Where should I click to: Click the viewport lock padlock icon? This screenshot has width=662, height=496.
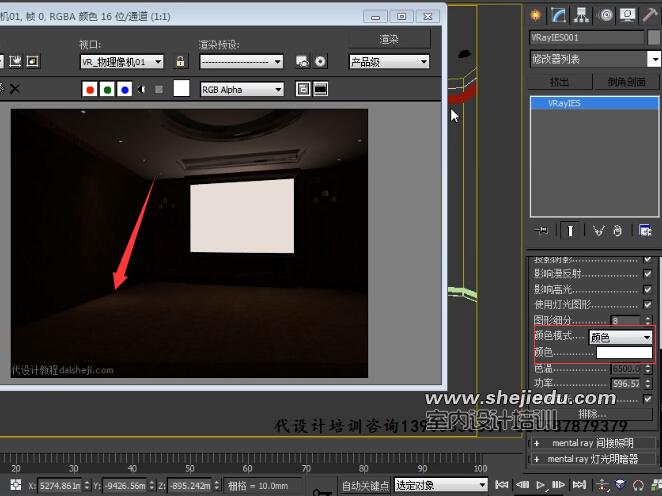[x=180, y=62]
